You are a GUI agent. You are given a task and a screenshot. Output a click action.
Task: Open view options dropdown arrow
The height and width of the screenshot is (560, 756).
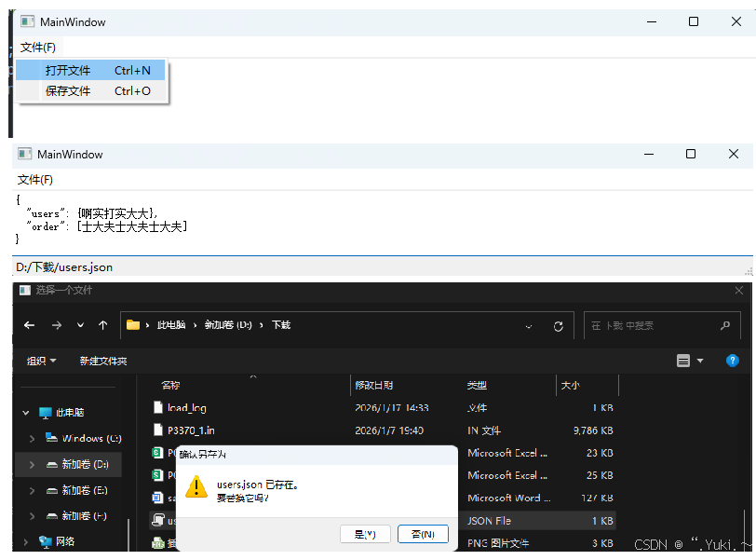click(x=700, y=361)
